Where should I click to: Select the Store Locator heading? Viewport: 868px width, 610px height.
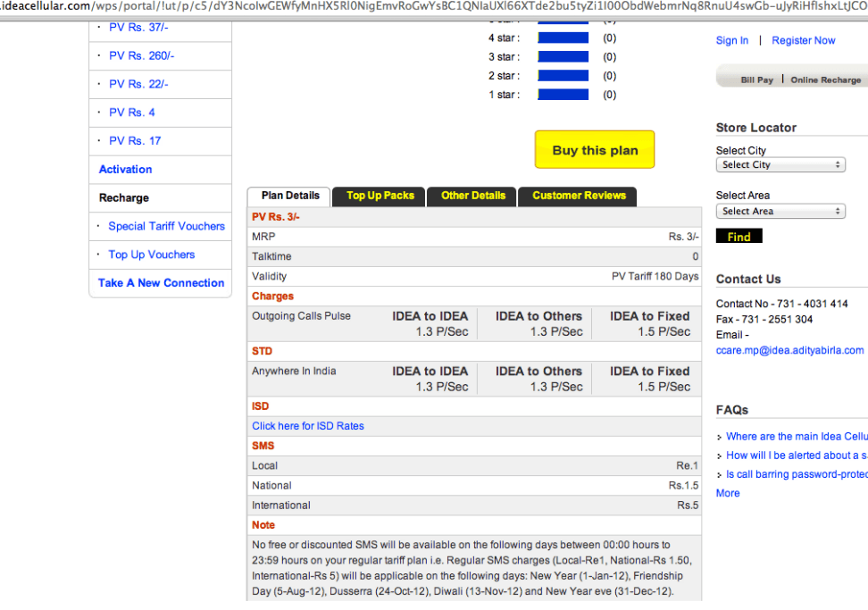coord(755,128)
